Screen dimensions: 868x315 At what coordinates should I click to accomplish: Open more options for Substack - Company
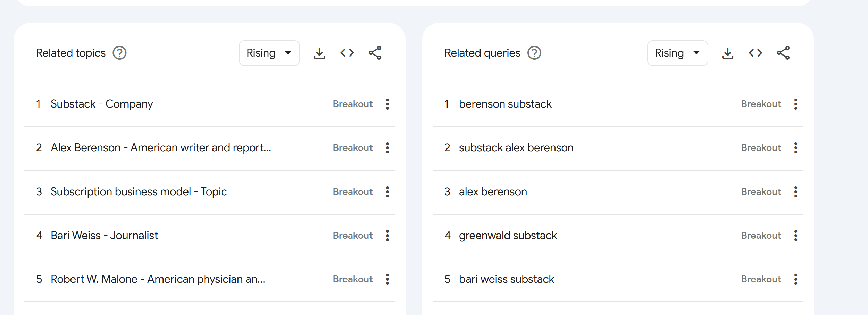coord(387,104)
